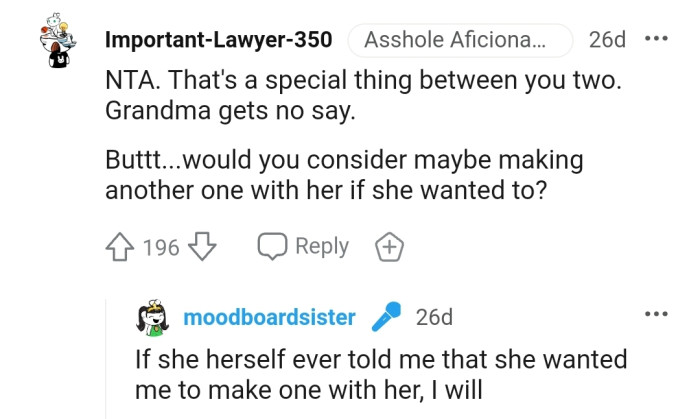Image resolution: width=700 pixels, height=419 pixels.
Task: Visit the Important-Lawyer-350 username profile
Action: tap(218, 41)
